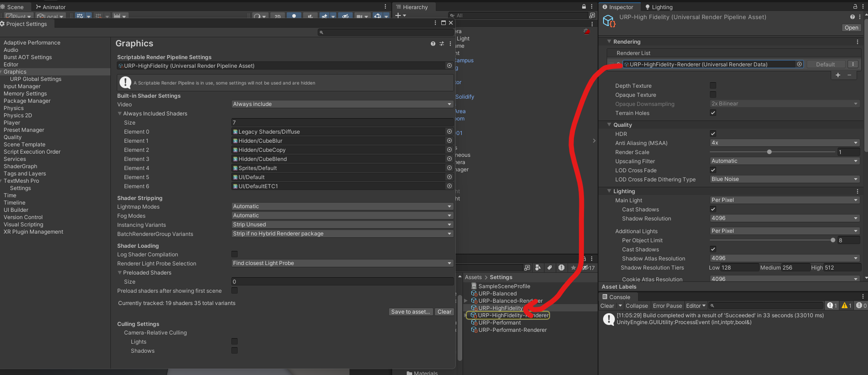Pick object for Element 6 UI/DefaultETC1
This screenshot has height=375, width=868.
point(449,186)
